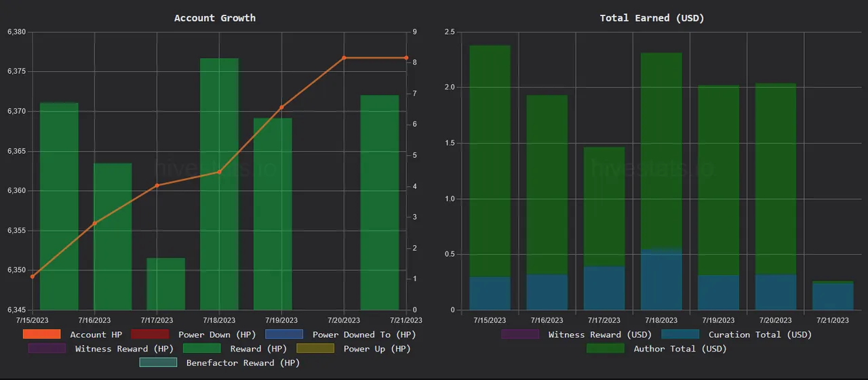Click the 6,345 left axis label

pyautogui.click(x=16, y=310)
